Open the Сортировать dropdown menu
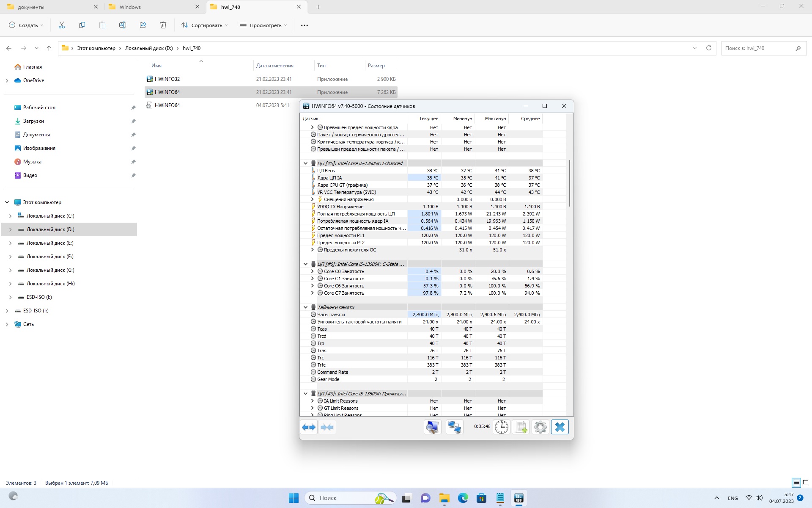Image resolution: width=812 pixels, height=508 pixels. 205,25
